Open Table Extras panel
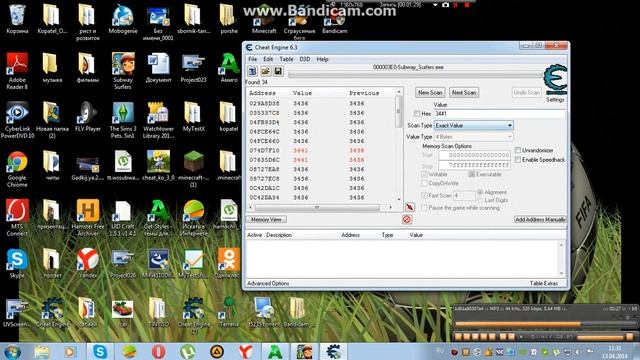Image resolution: width=640 pixels, height=360 pixels. click(x=544, y=283)
